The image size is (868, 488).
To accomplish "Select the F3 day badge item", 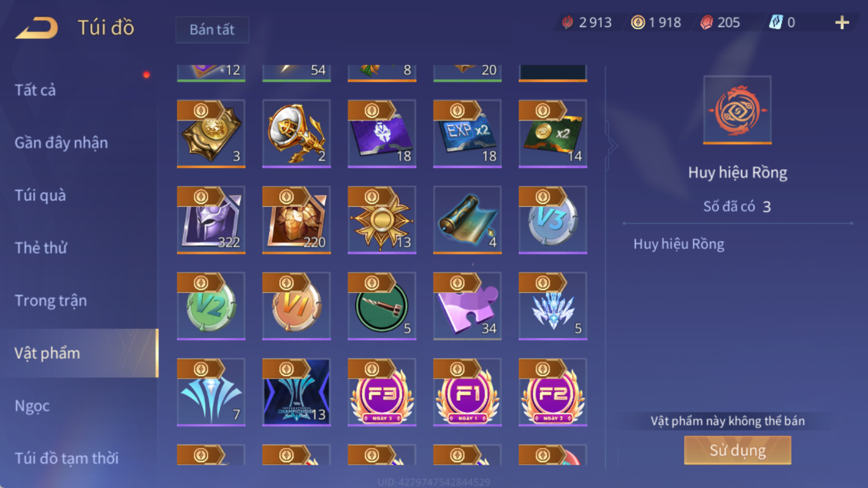I will (382, 393).
